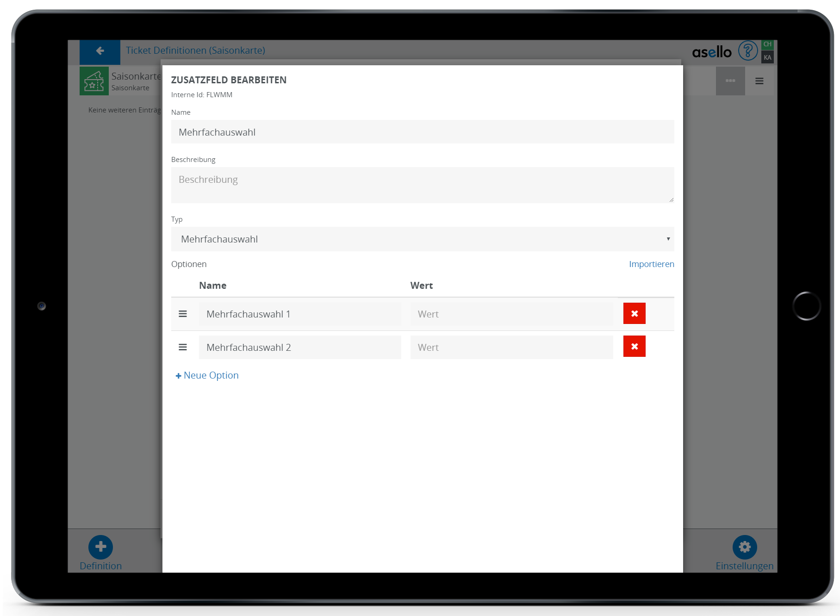This screenshot has width=840, height=616.
Task: Click the green CH badge
Action: [x=767, y=44]
